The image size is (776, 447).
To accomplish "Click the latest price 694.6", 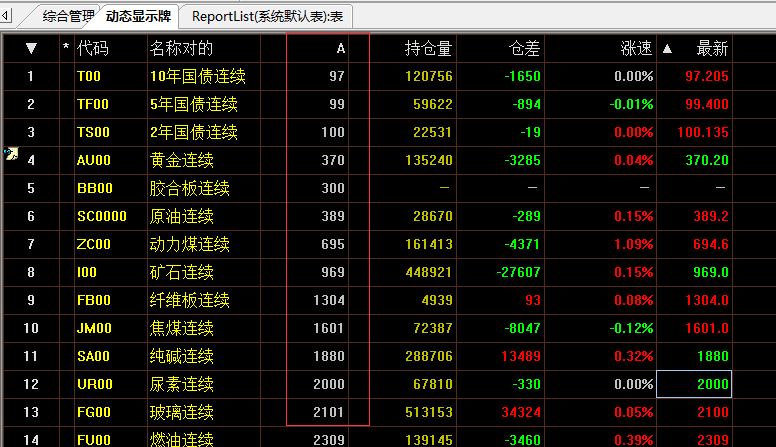I will [711, 244].
